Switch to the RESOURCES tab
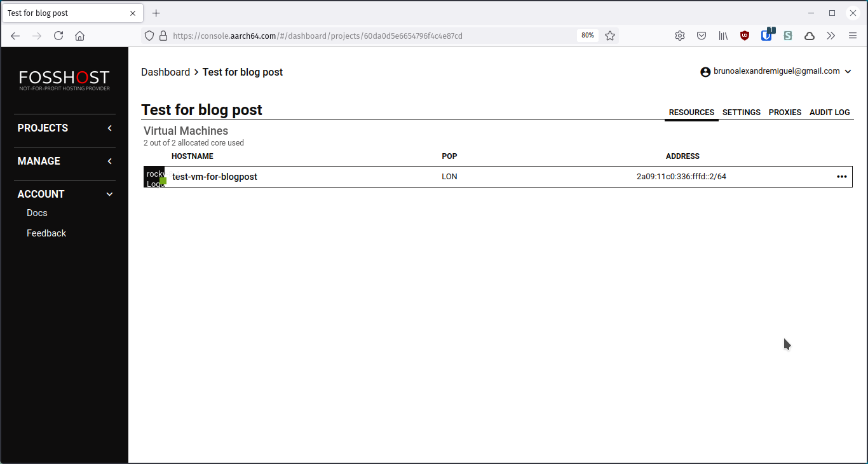The image size is (868, 464). pos(691,113)
